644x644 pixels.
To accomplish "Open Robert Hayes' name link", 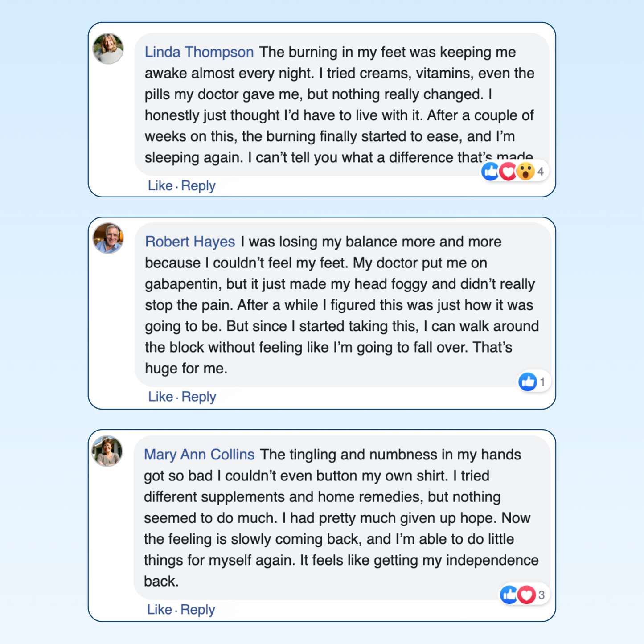I will 190,242.
